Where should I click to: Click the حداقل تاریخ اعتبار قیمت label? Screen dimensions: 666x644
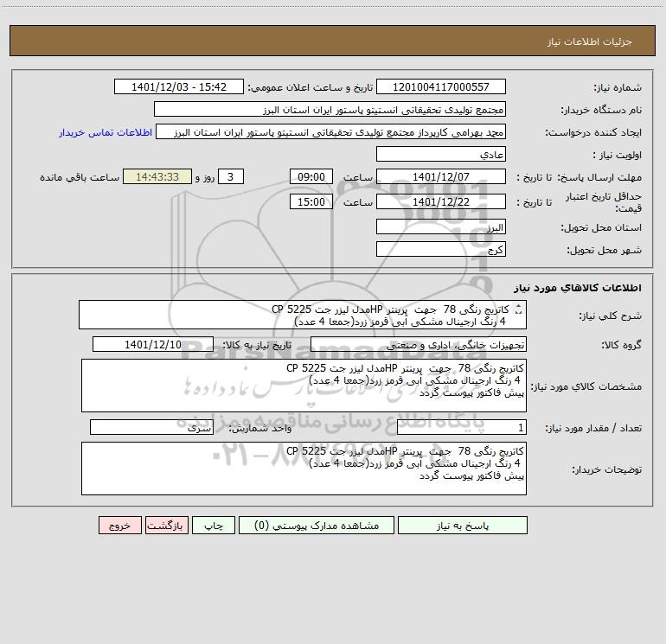[604, 202]
